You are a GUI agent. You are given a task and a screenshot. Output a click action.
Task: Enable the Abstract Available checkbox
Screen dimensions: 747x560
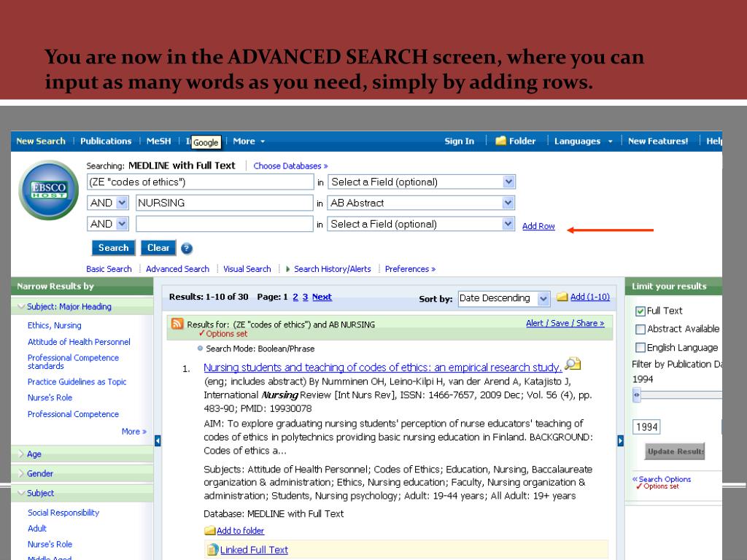[x=640, y=329]
